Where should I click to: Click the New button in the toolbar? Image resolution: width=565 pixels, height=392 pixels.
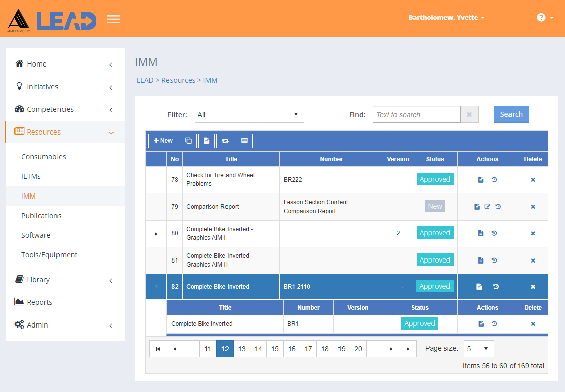tap(163, 141)
